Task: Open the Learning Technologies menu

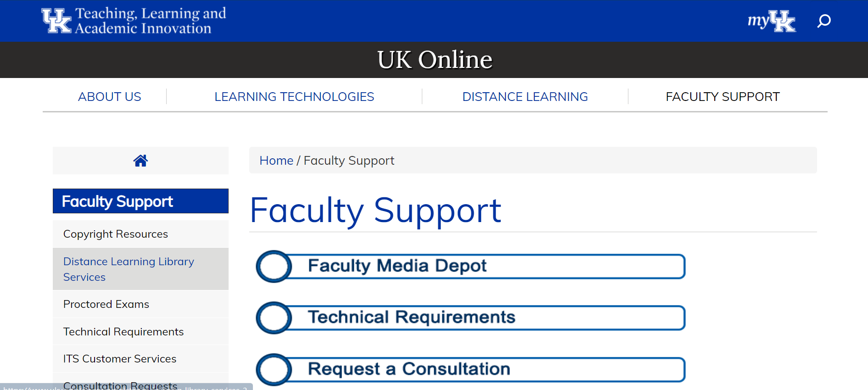Action: tap(294, 97)
